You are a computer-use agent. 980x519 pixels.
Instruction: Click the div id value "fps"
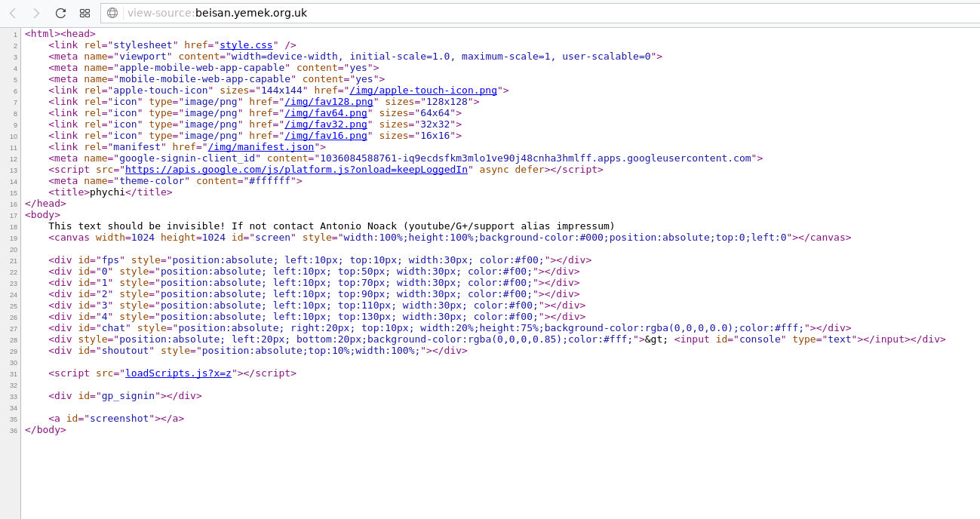pos(111,260)
